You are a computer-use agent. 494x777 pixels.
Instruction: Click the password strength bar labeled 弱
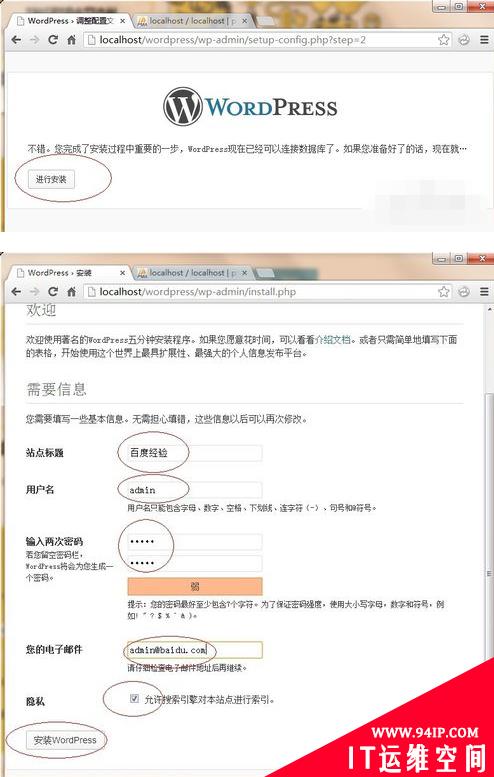coord(195,587)
